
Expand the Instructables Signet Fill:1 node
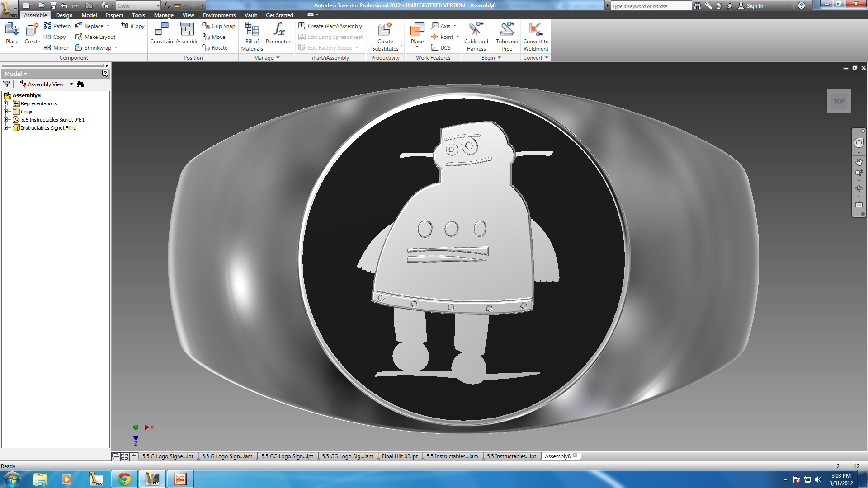coord(6,128)
